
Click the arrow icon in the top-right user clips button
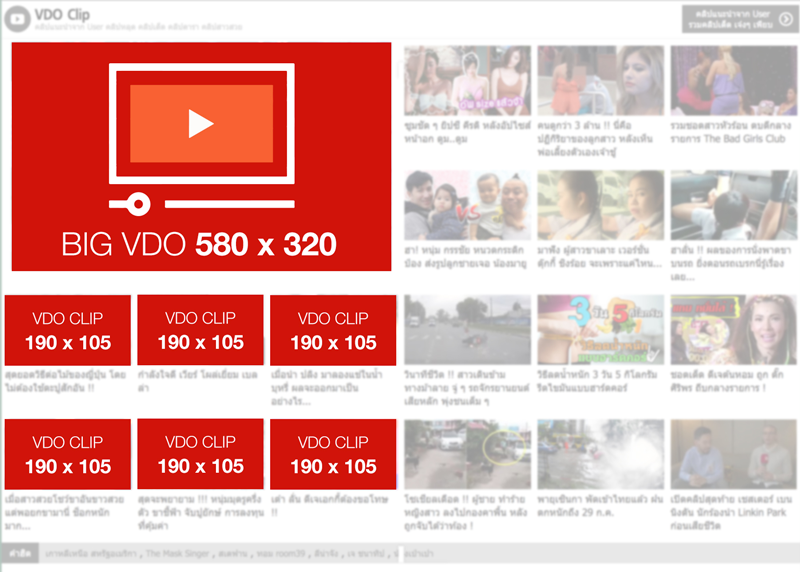point(784,19)
